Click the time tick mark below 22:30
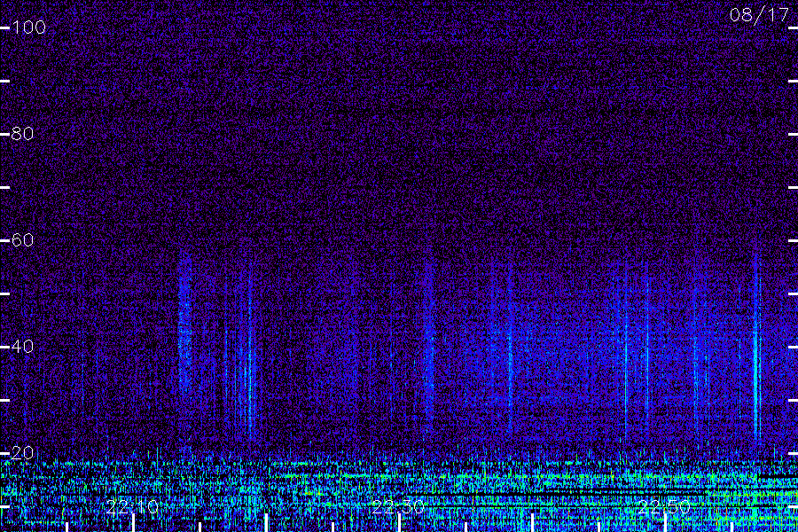798x532 pixels. [x=399, y=523]
